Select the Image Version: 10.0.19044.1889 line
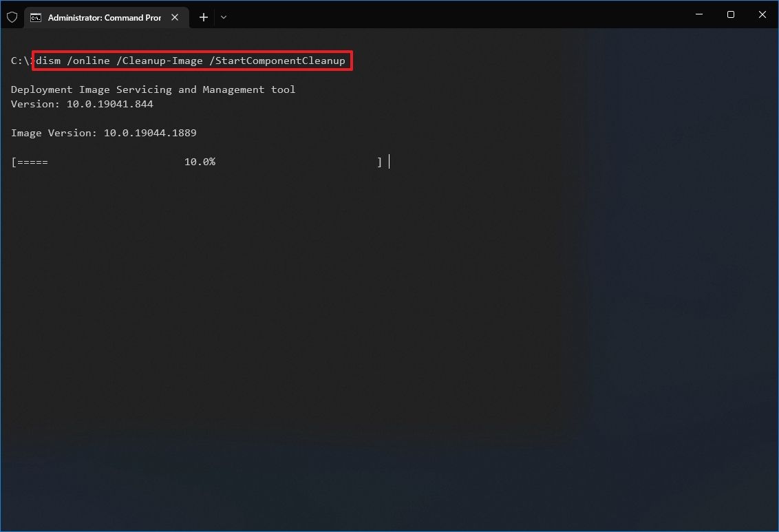 pyautogui.click(x=103, y=133)
